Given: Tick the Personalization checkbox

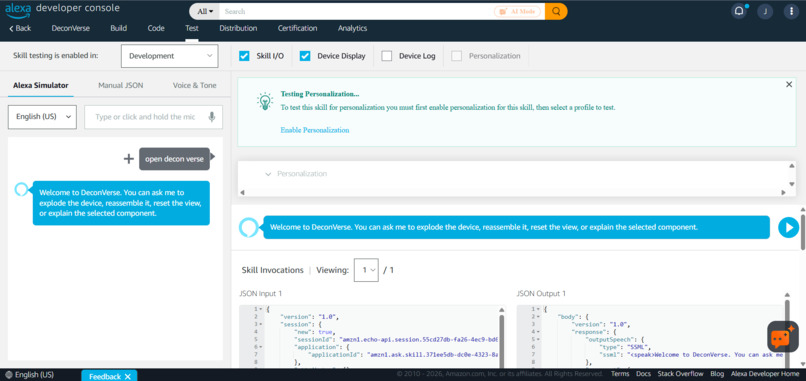Looking at the screenshot, I should point(456,56).
